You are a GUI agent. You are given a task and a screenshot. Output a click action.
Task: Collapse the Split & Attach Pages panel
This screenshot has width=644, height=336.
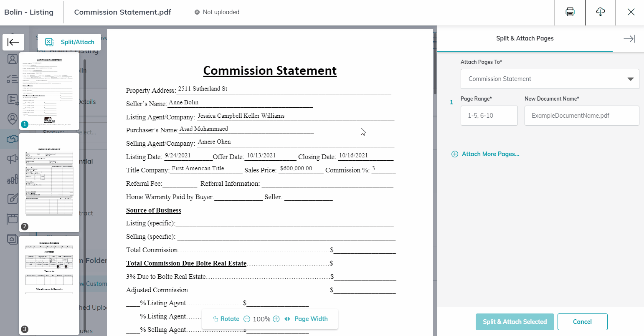pyautogui.click(x=629, y=39)
